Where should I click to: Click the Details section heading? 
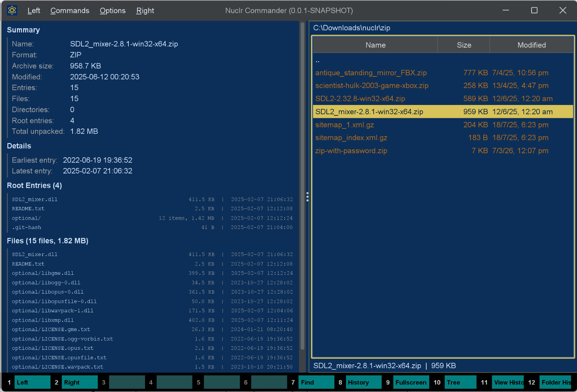[x=19, y=146]
